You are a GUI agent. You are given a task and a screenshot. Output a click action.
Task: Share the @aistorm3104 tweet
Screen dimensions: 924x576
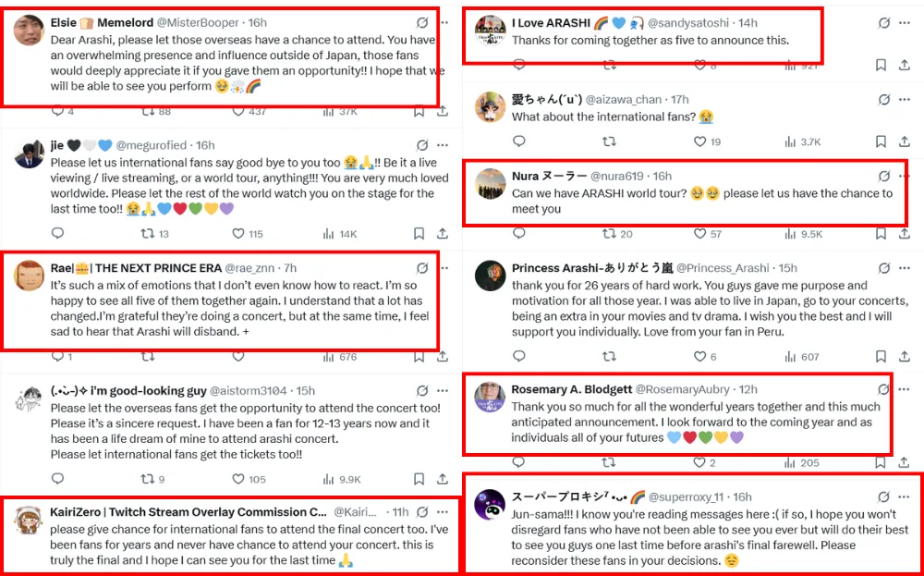443,479
